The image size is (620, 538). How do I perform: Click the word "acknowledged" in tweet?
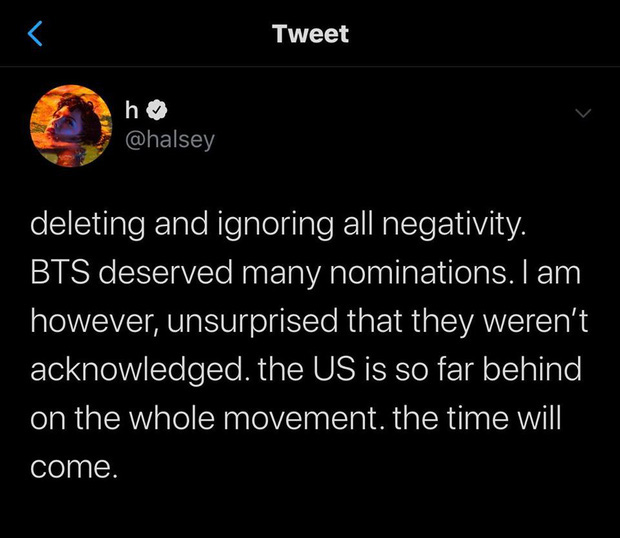coord(137,370)
